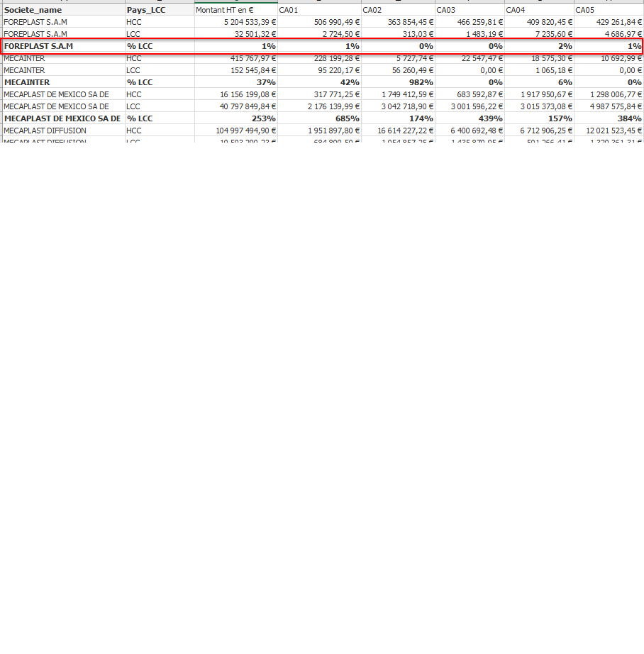Viewport: 644px width, 654px height.
Task: Select the 37% cell in MECAINTER row
Action: [236, 82]
